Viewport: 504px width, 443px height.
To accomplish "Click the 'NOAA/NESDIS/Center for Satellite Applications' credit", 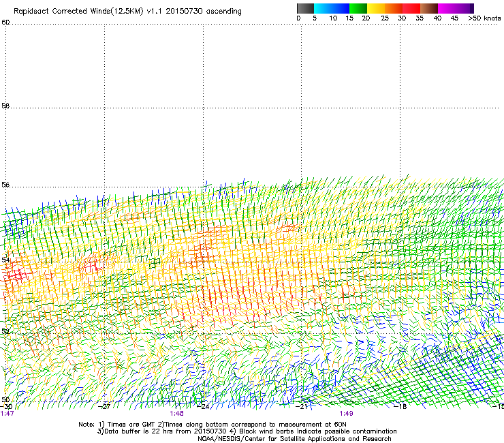I will pyautogui.click(x=294, y=439).
